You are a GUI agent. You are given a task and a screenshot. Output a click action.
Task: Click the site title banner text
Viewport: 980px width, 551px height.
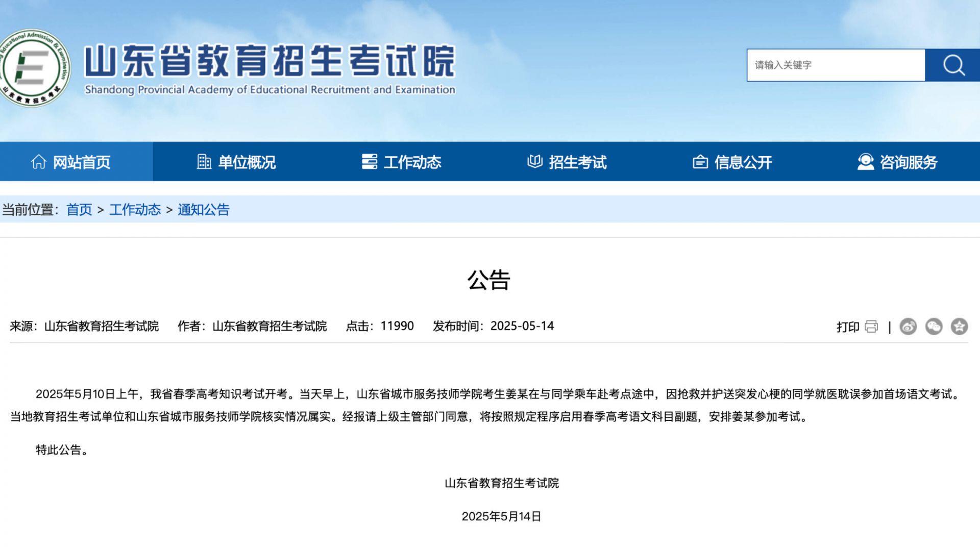[269, 61]
